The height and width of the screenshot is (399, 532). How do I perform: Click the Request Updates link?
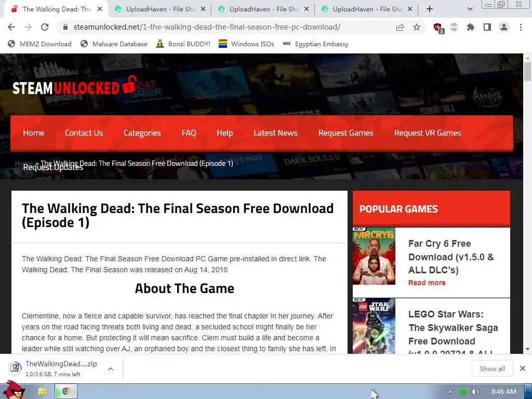(x=53, y=168)
